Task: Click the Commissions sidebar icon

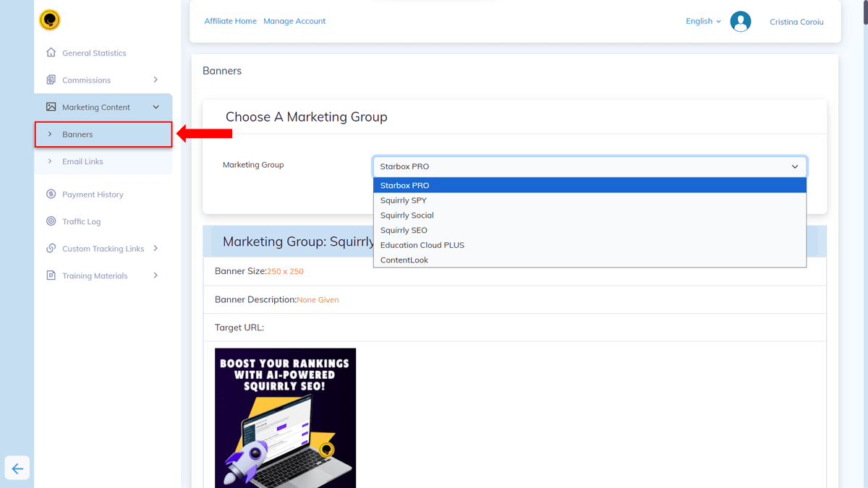Action: [51, 80]
